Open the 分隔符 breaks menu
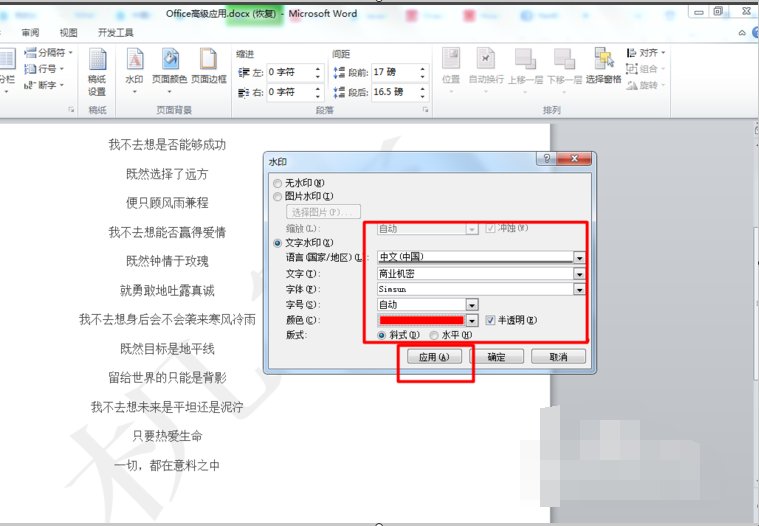 pos(48,52)
